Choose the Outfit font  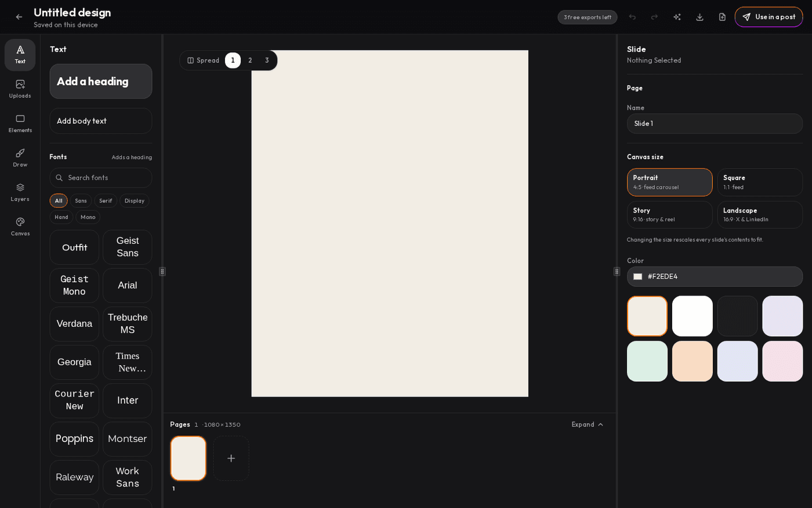pos(74,247)
